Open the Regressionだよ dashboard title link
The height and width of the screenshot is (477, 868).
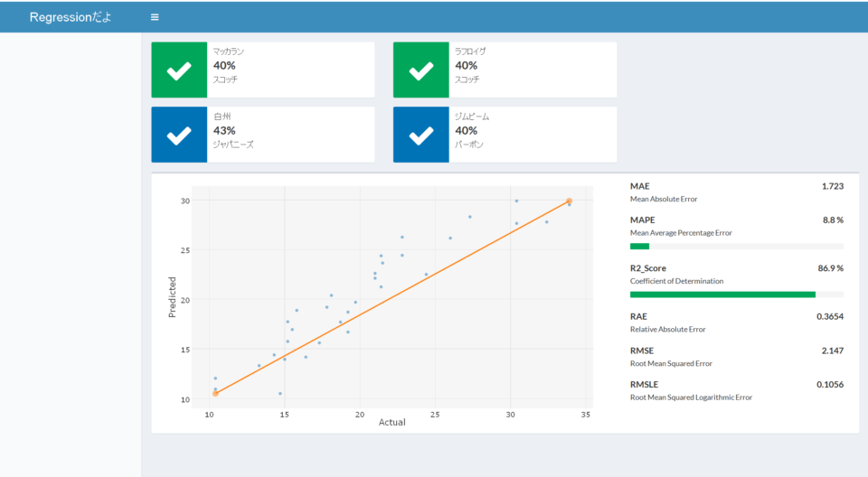pos(71,17)
